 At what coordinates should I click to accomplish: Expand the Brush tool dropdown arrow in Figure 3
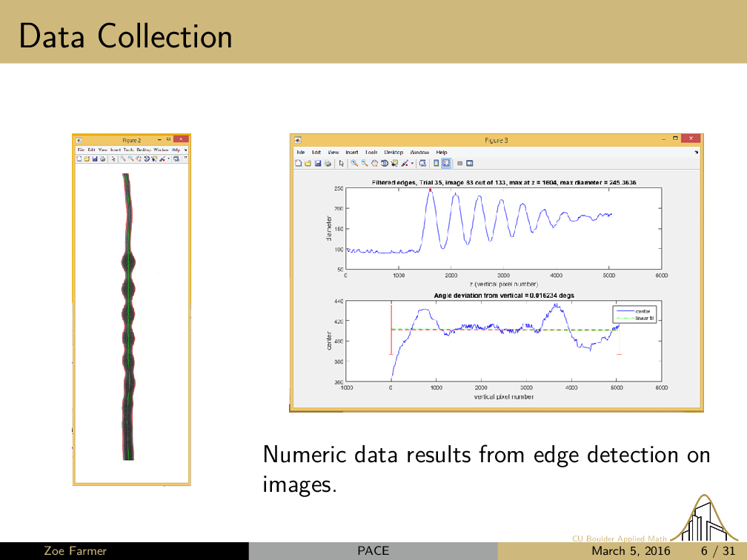click(412, 163)
